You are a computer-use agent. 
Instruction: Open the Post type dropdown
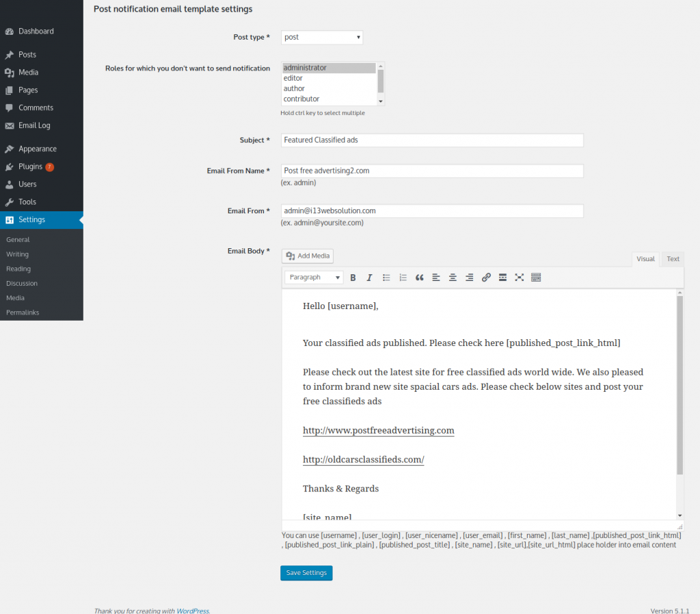[322, 37]
